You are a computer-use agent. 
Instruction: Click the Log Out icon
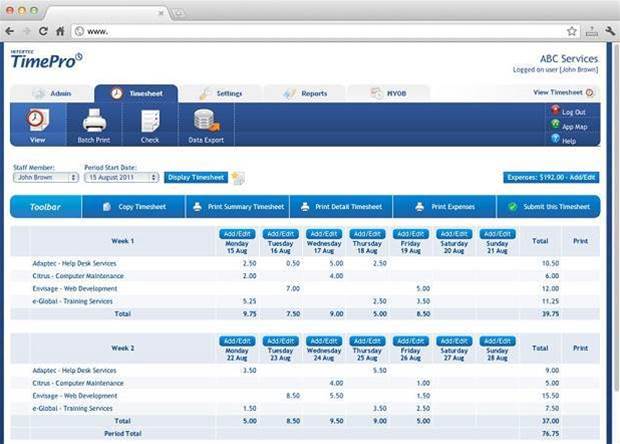pyautogui.click(x=556, y=110)
